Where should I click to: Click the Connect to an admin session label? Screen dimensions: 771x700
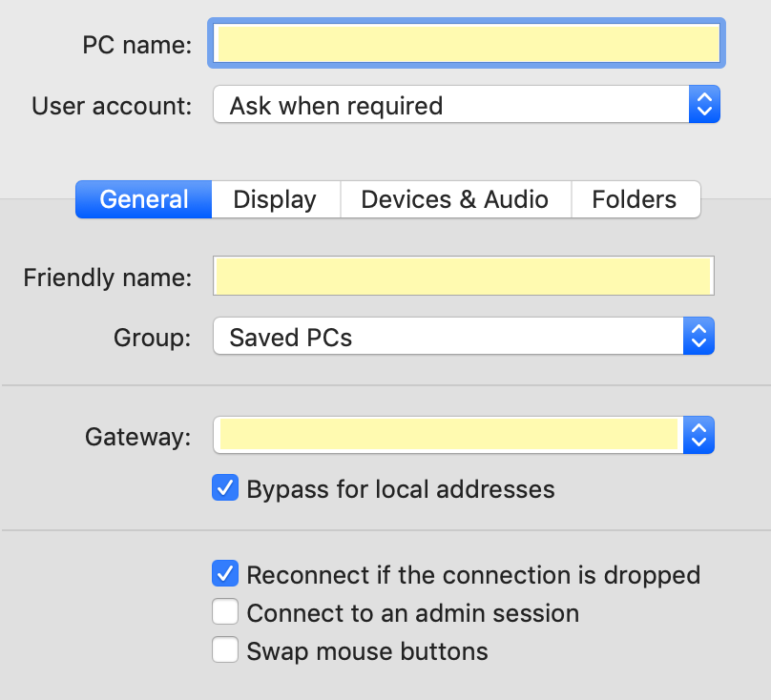[413, 613]
